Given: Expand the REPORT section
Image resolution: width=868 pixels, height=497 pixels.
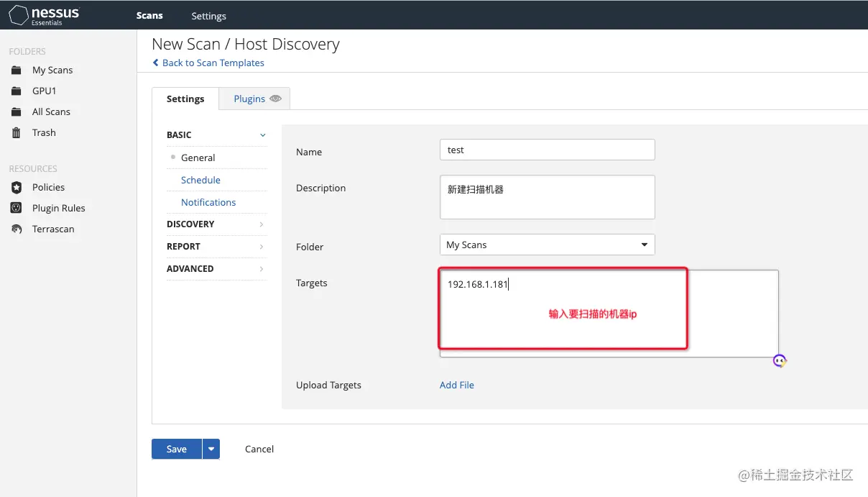Looking at the screenshot, I should pos(216,246).
